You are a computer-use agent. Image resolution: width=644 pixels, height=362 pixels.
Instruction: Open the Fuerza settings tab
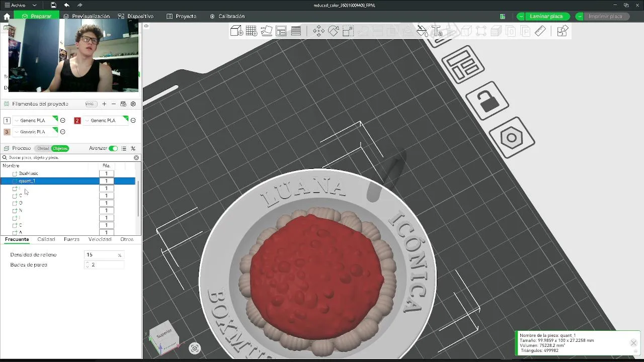coord(71,239)
